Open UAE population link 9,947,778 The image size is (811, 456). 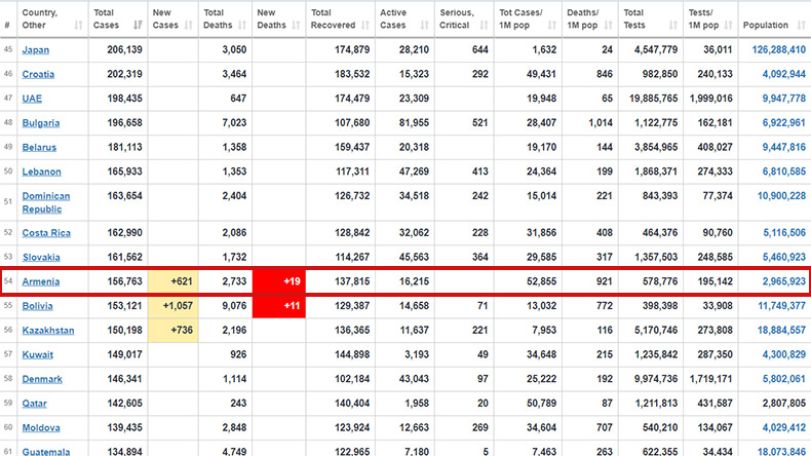coord(784,98)
